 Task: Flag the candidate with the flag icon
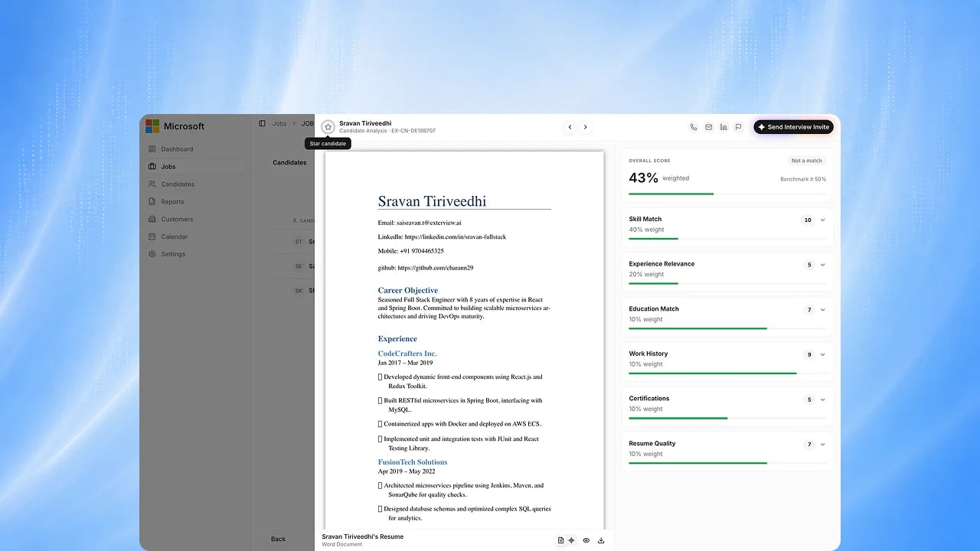(x=738, y=127)
